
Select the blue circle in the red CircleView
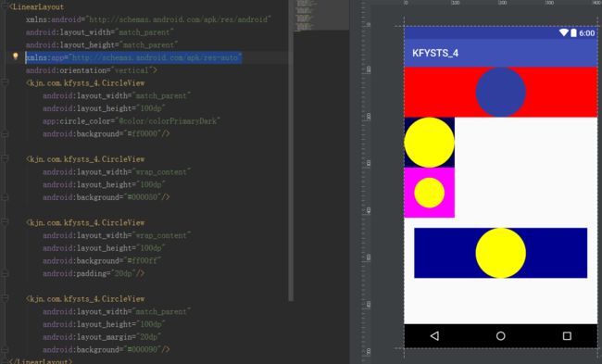point(501,92)
